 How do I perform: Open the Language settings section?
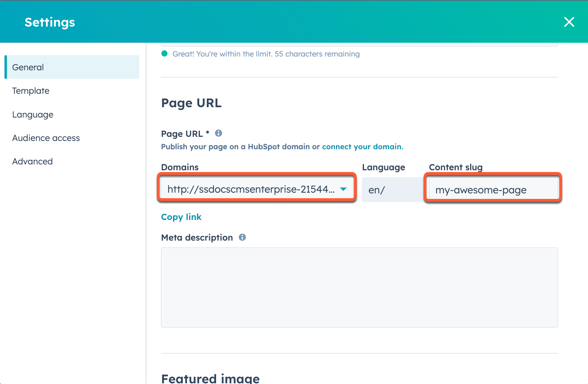click(x=33, y=114)
